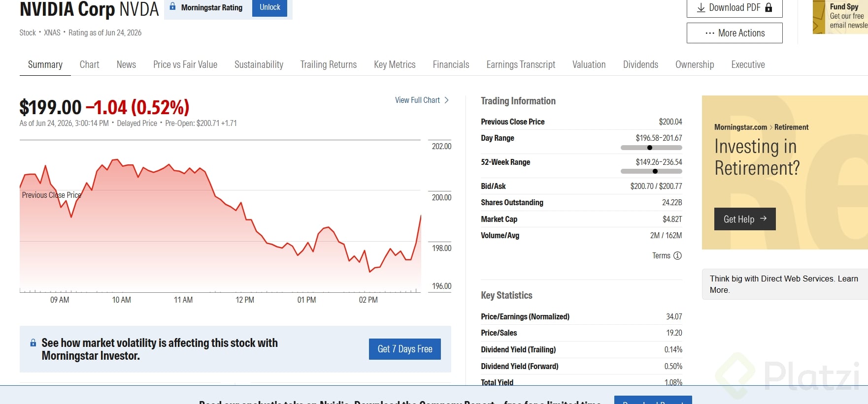Click the lock icon in market volatility banner
Viewport: 868px width, 404px height.
(x=33, y=342)
